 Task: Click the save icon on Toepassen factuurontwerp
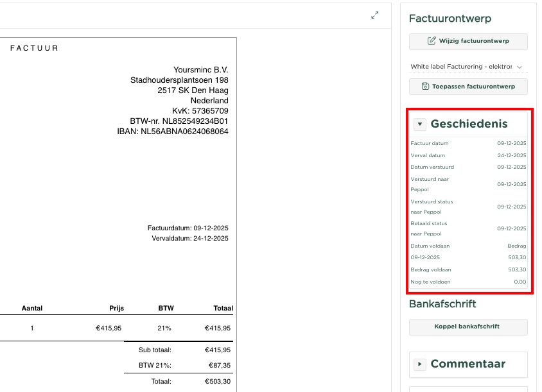[425, 86]
